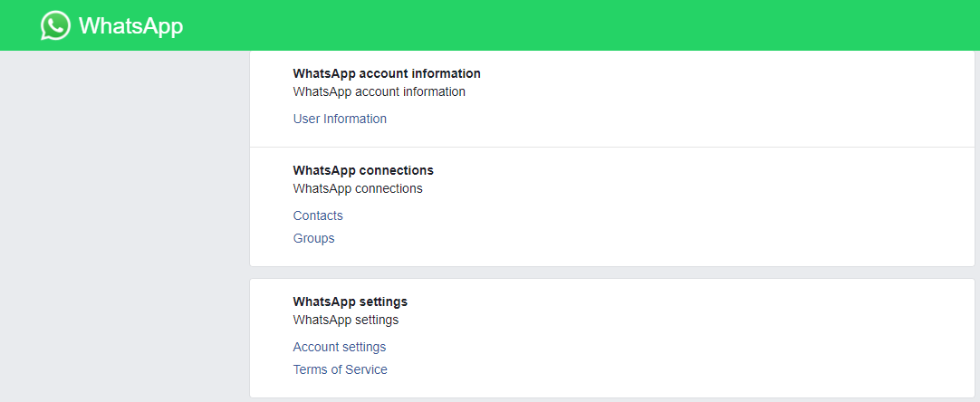Open the Groups link
Viewport: 980px width, 402px height.
tap(313, 238)
